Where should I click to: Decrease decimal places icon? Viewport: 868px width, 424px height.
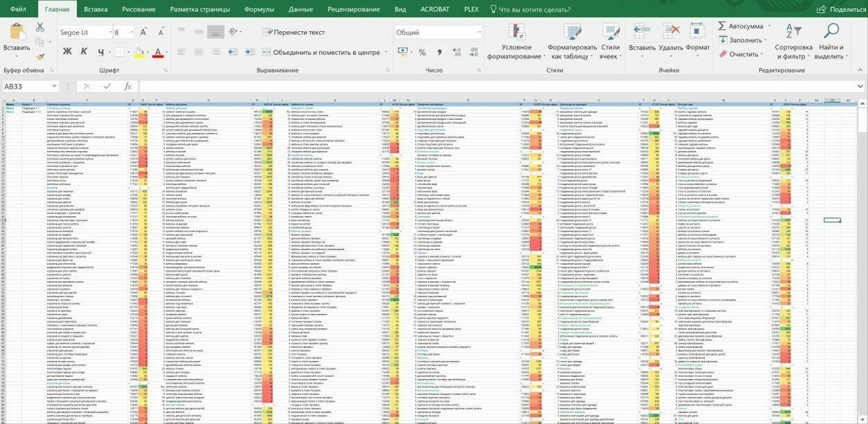tap(475, 52)
